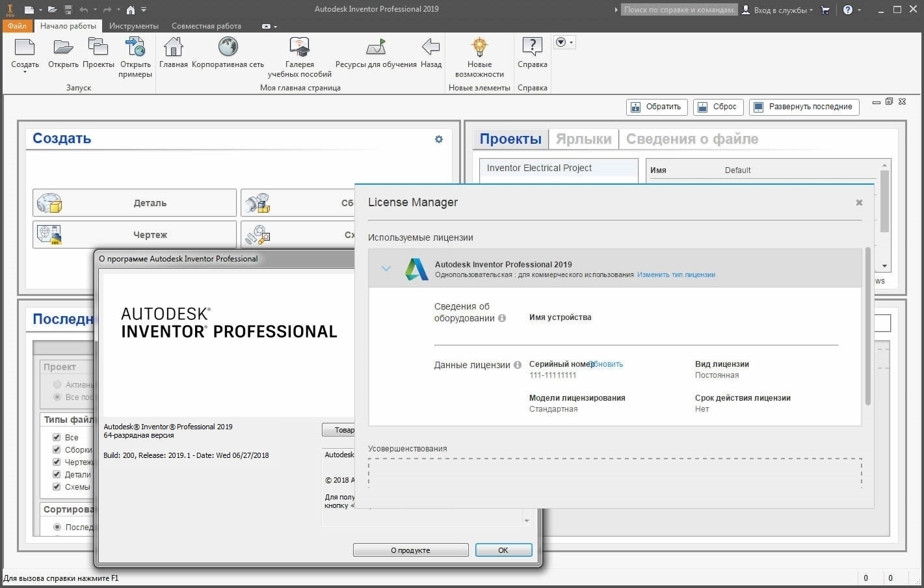
Task: Open the Файл menu tab
Action: pyautogui.click(x=17, y=26)
